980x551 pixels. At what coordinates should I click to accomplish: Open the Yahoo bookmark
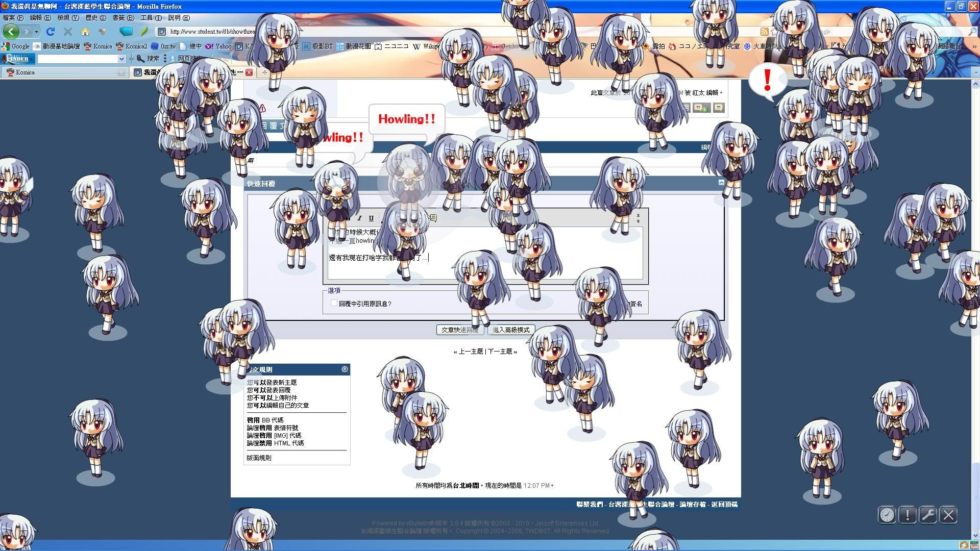218,46
